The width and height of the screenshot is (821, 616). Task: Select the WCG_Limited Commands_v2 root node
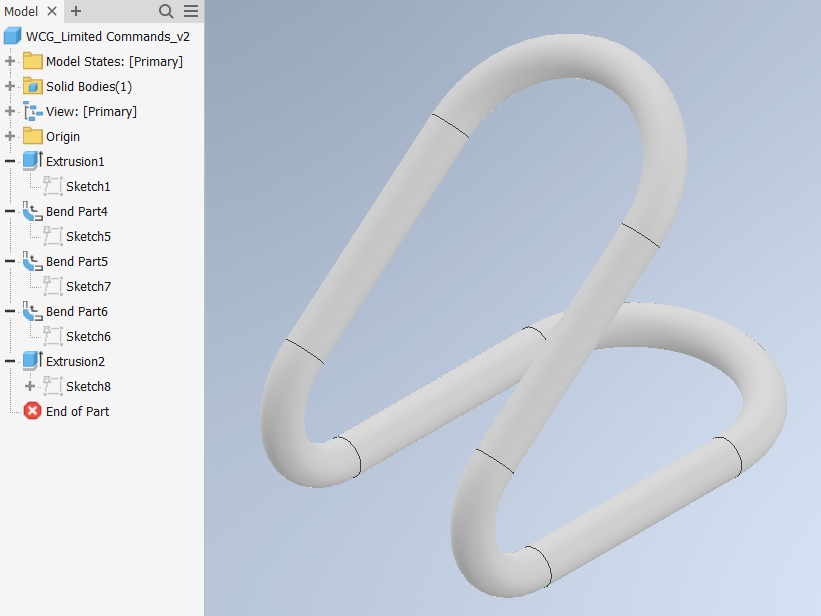pyautogui.click(x=108, y=36)
